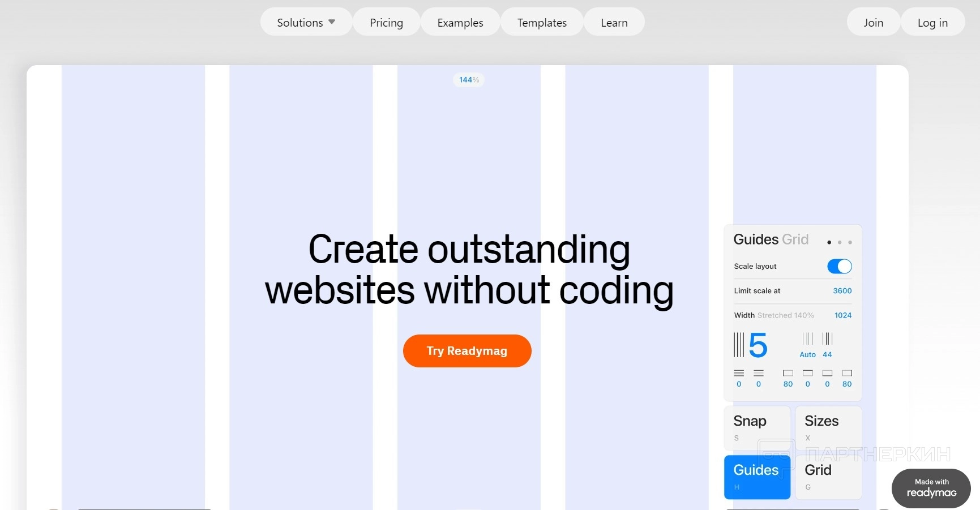Click the right margin icon above the last 80
Viewport: 980px width, 510px height.
point(847,373)
